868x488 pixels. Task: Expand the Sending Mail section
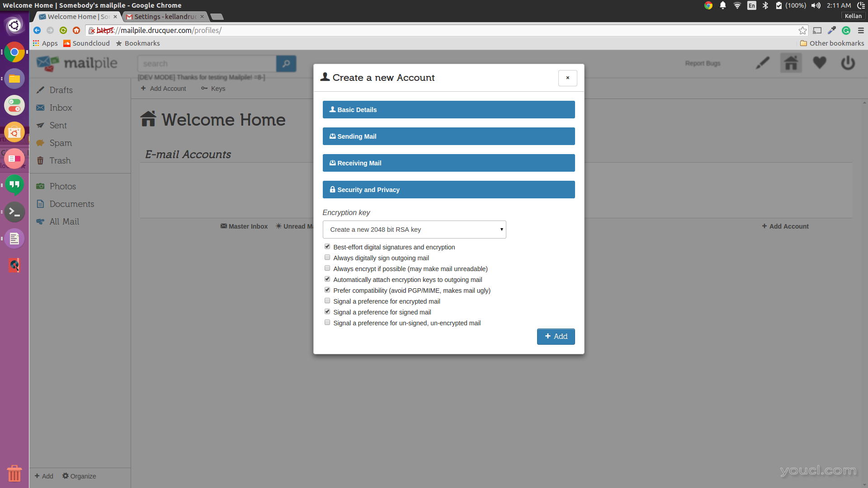coord(448,136)
